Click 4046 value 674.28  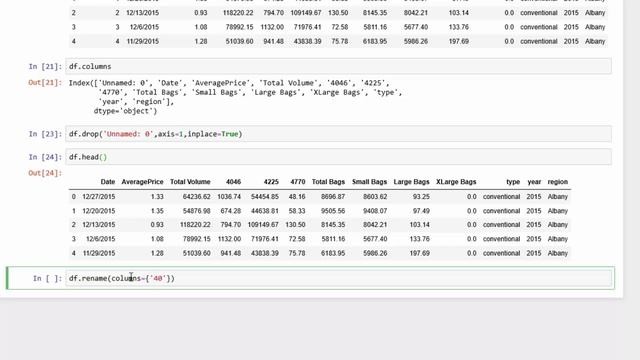tap(231, 211)
